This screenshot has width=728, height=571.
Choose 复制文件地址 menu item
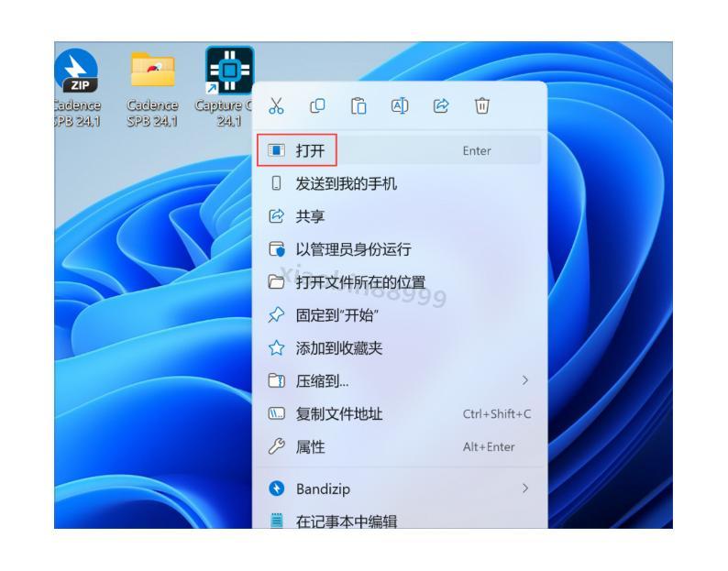(399, 413)
